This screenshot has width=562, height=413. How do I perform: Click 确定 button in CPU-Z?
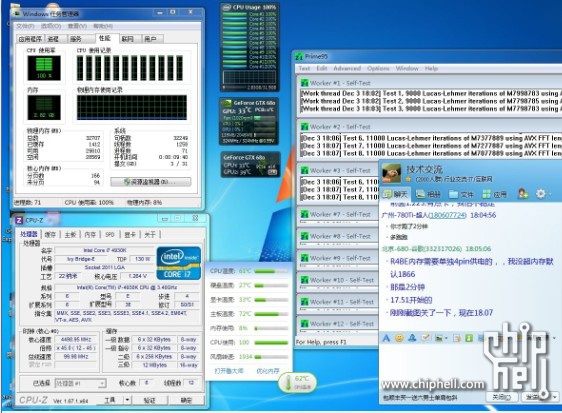pos(186,400)
